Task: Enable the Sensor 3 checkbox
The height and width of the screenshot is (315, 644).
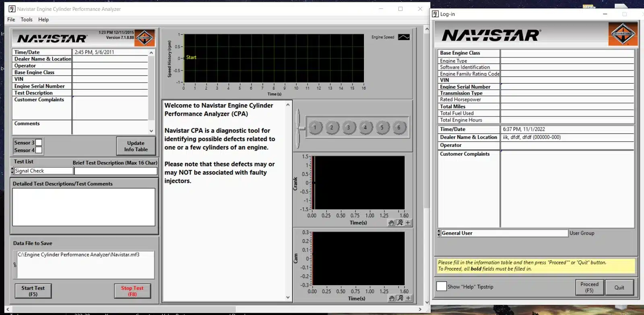Action: 39,142
